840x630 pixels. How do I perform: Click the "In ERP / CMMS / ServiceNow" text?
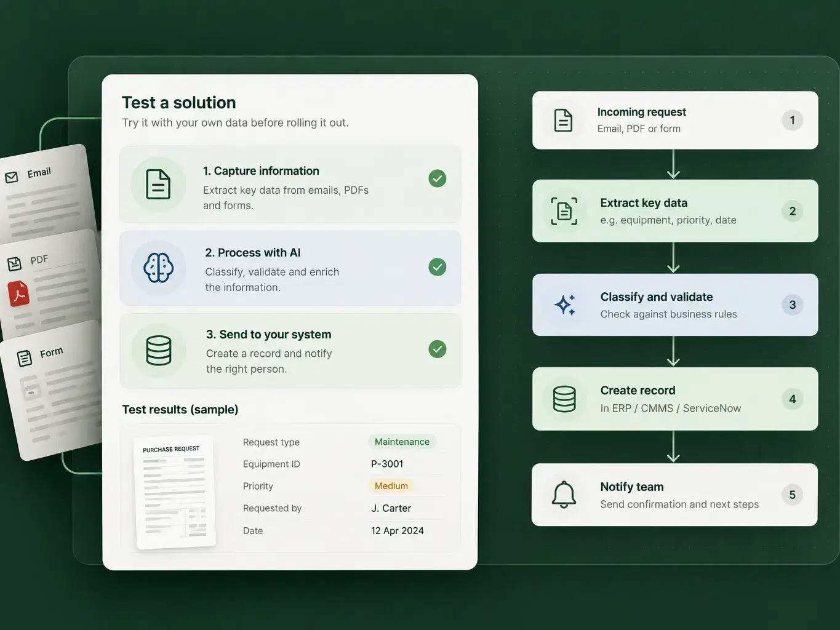[x=671, y=408]
